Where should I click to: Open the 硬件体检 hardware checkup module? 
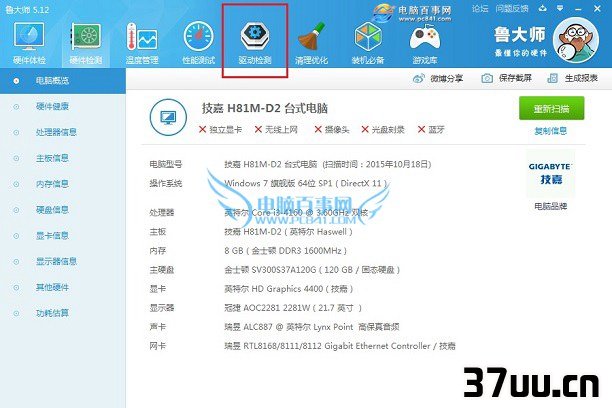click(29, 43)
